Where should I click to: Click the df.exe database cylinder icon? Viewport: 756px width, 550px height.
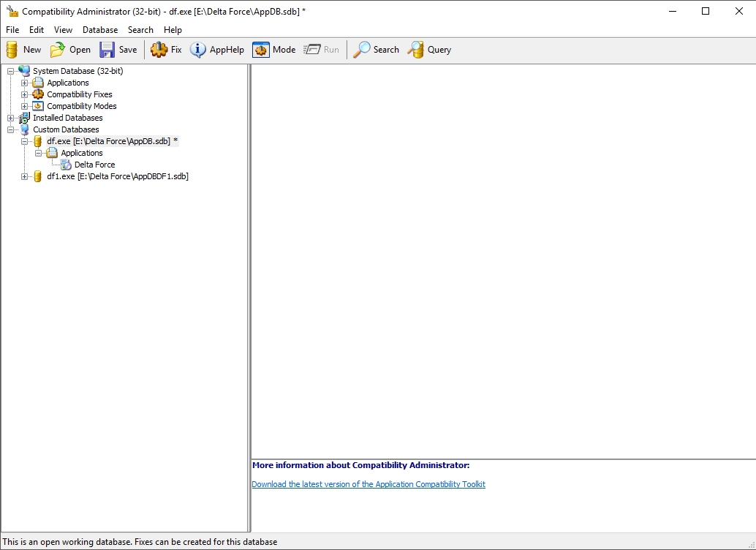[x=37, y=141]
